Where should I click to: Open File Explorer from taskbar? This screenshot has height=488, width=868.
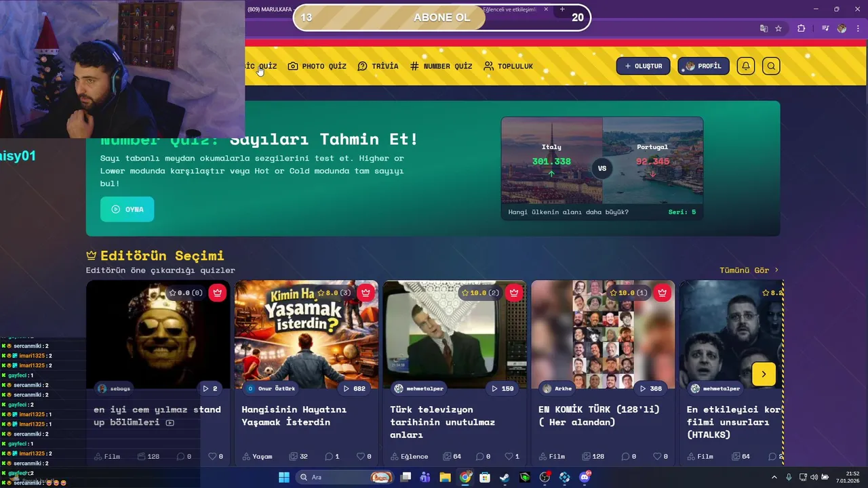point(445,477)
